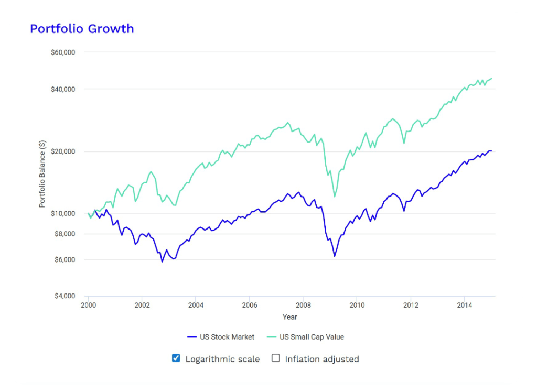
Task: Click the Year x-axis title
Action: pyautogui.click(x=289, y=317)
